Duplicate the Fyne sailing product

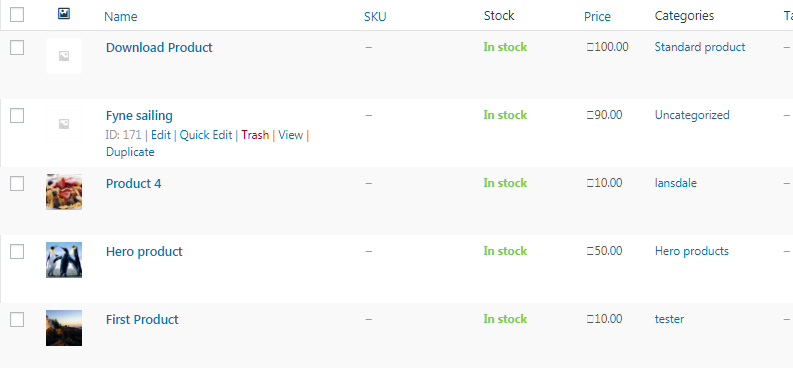130,152
